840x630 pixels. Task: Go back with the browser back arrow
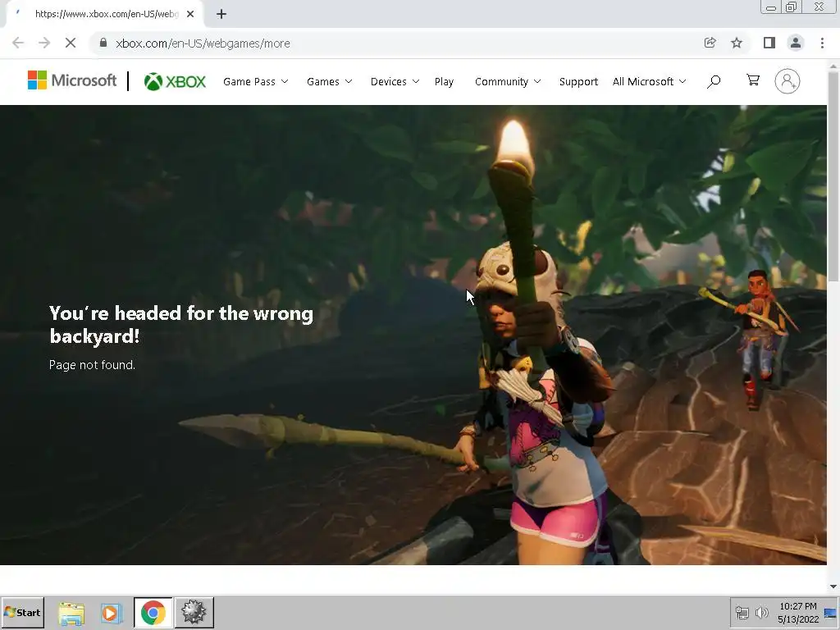[x=18, y=43]
